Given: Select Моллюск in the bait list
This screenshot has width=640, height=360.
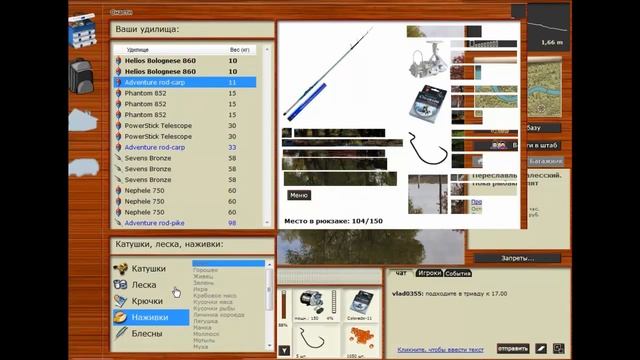Looking at the screenshot, I should [x=206, y=334].
